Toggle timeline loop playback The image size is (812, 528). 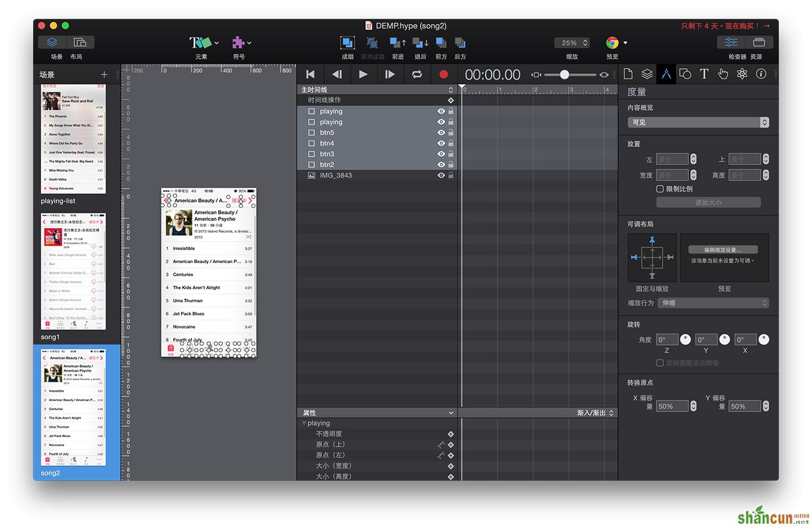point(416,74)
